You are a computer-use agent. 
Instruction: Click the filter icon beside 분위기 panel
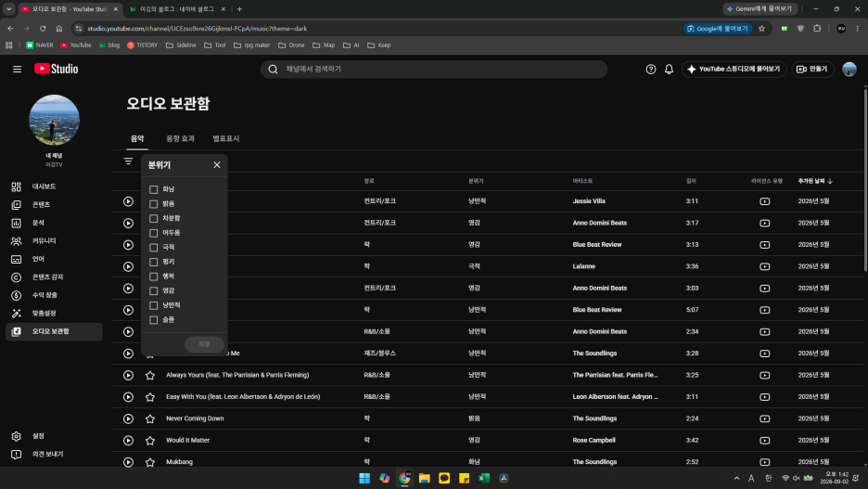click(128, 161)
